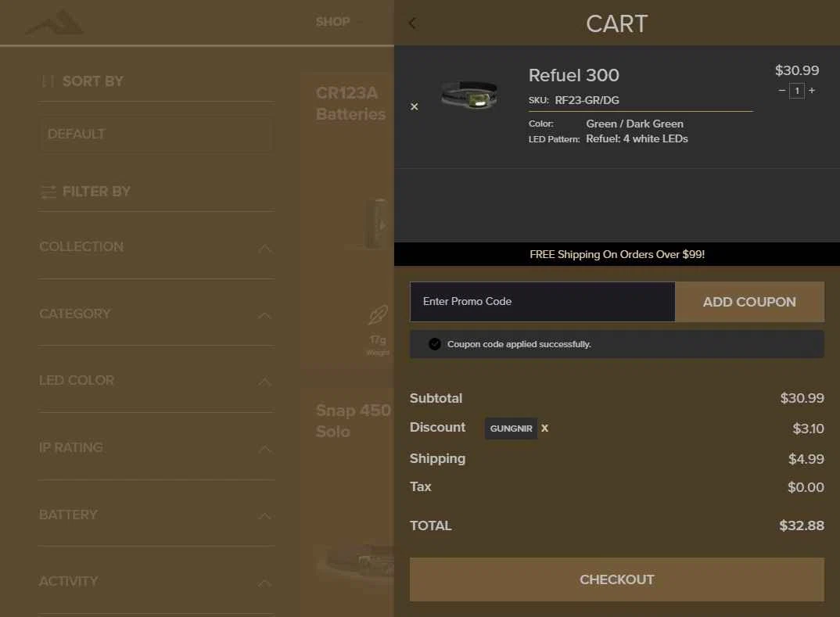Open the SHOP menu
Image resolution: width=840 pixels, height=617 pixels.
tap(332, 22)
